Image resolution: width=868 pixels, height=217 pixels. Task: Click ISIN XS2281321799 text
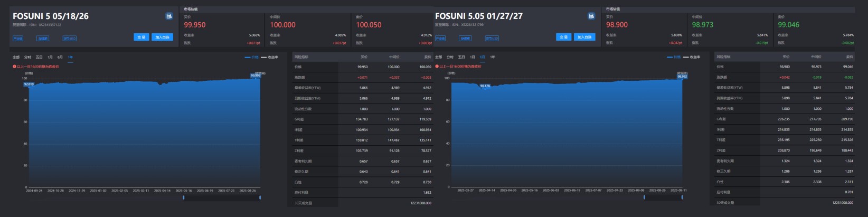(x=473, y=25)
